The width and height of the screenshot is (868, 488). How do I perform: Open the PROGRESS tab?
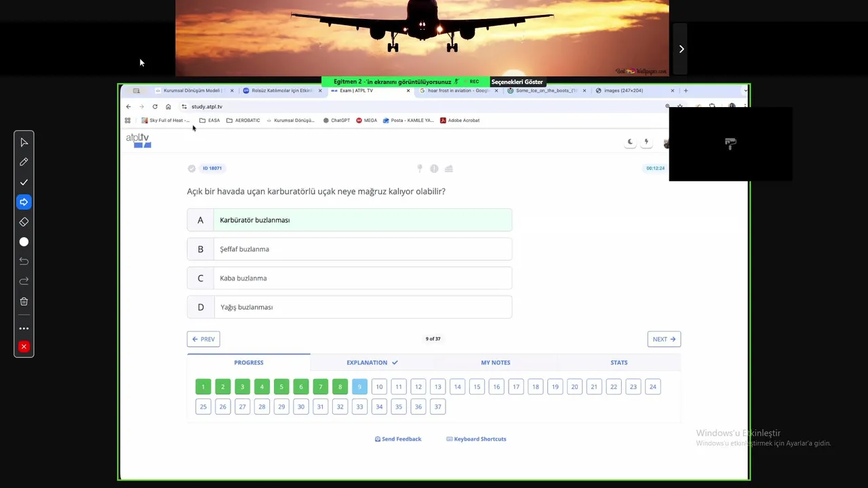249,363
